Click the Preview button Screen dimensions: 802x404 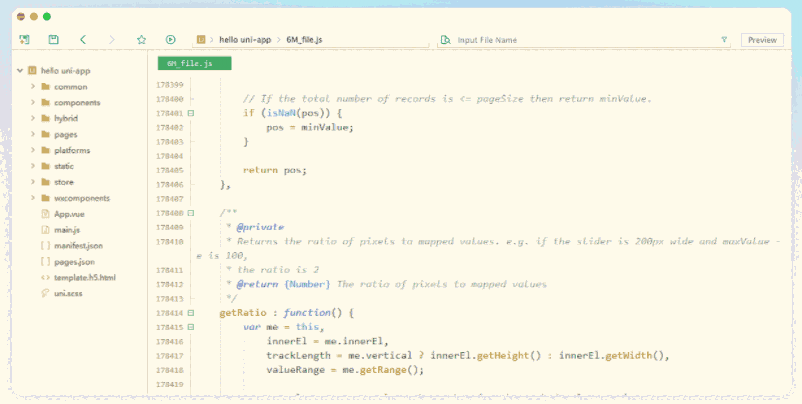[761, 40]
